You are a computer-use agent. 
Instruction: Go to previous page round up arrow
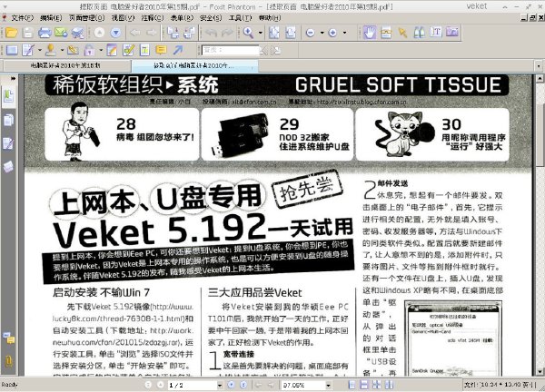[99, 33]
